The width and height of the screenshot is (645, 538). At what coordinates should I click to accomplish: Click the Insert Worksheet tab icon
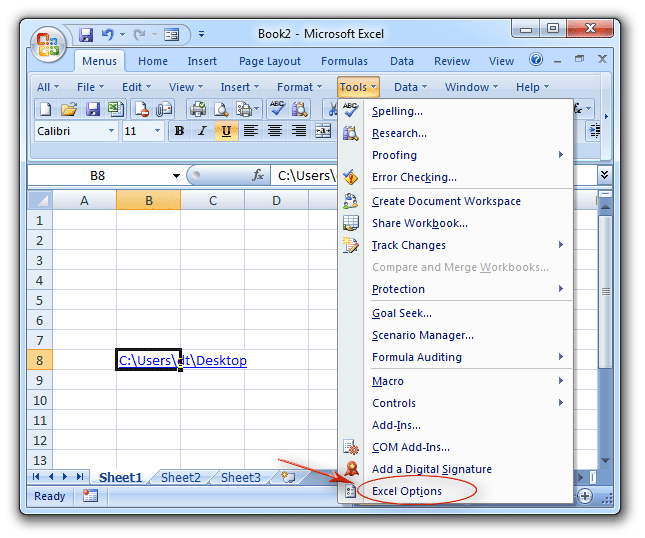click(x=288, y=477)
